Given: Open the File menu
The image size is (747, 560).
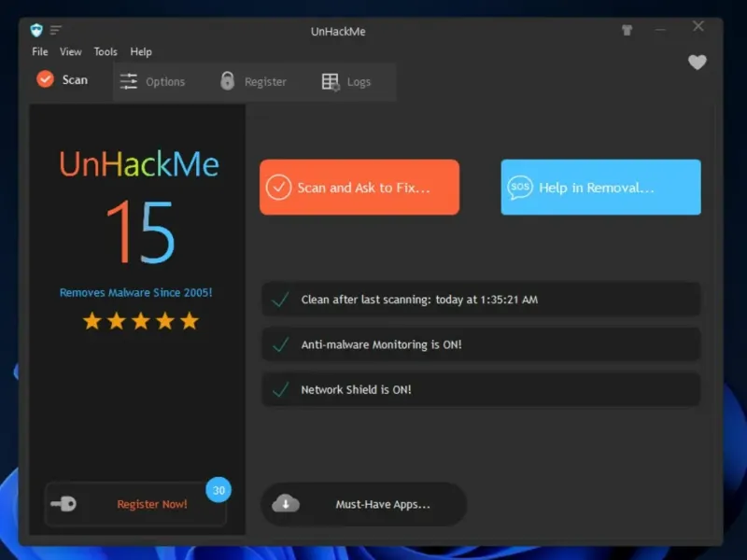Looking at the screenshot, I should (40, 51).
